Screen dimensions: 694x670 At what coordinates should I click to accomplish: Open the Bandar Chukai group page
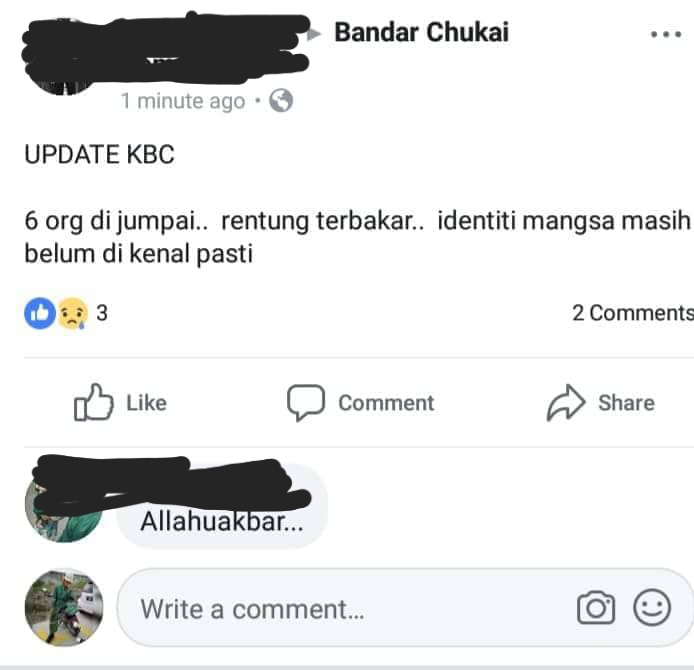(x=421, y=32)
